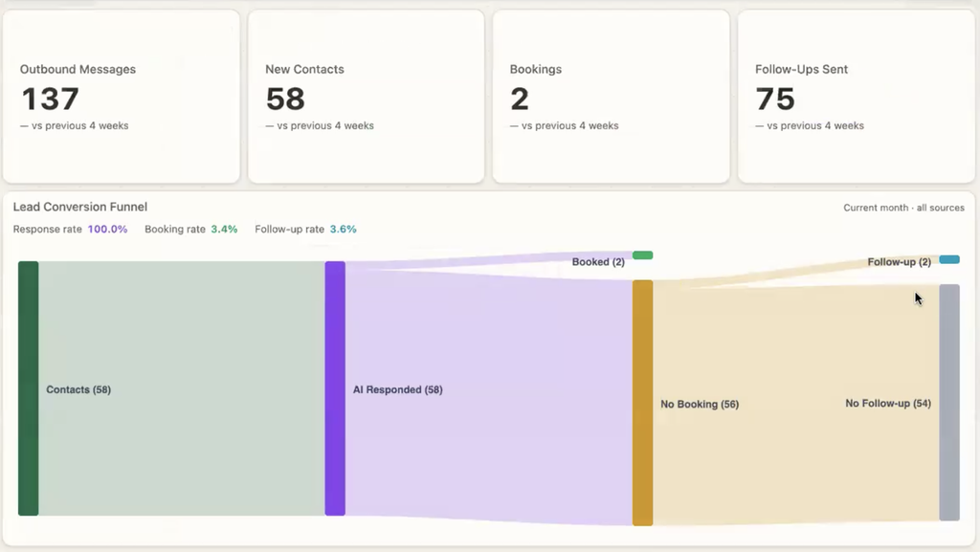Click the Booking rate 3.4% value

(x=224, y=230)
